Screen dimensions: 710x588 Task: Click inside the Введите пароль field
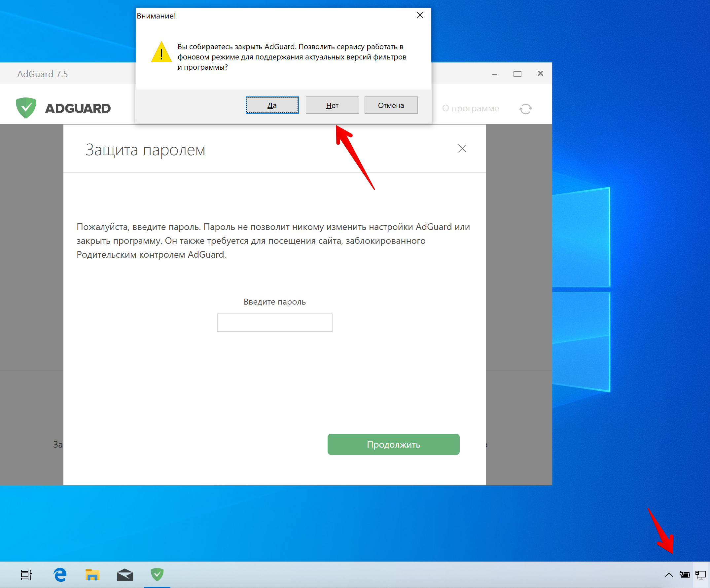click(274, 322)
